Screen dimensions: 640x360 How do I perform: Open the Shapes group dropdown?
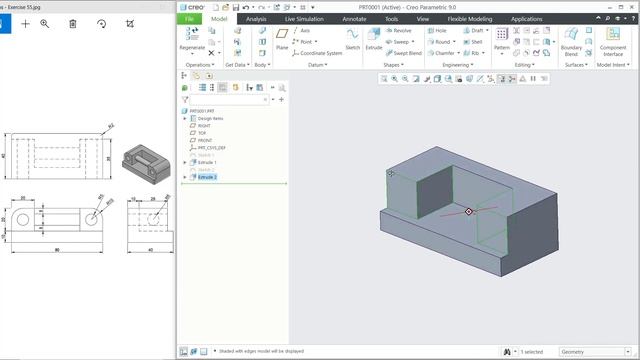(393, 65)
